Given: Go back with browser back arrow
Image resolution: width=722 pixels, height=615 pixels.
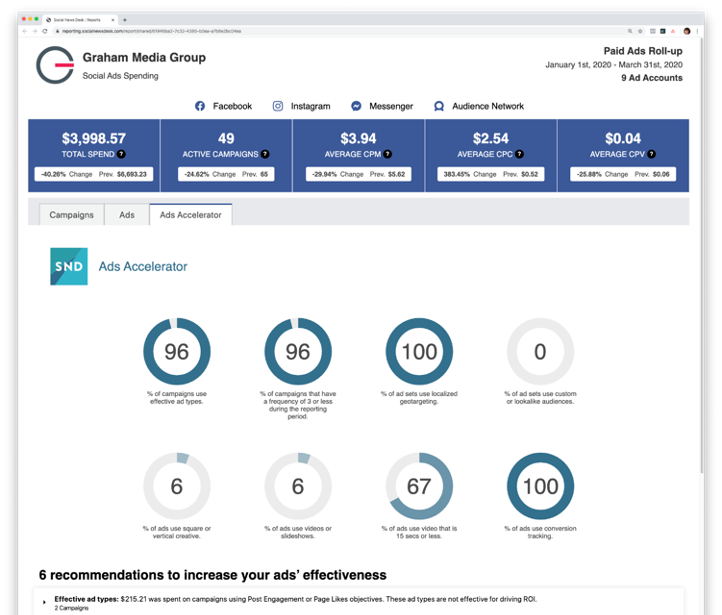Looking at the screenshot, I should pyautogui.click(x=25, y=31).
